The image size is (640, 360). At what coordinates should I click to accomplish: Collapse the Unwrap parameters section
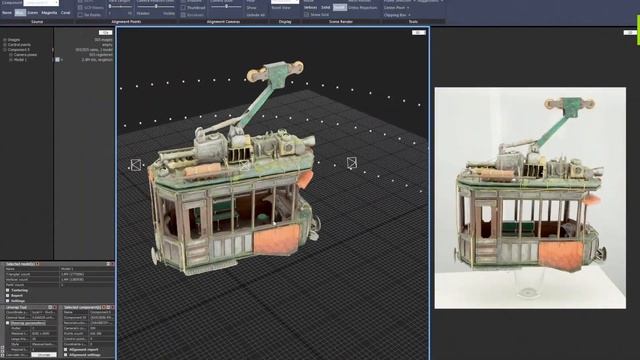[7, 323]
